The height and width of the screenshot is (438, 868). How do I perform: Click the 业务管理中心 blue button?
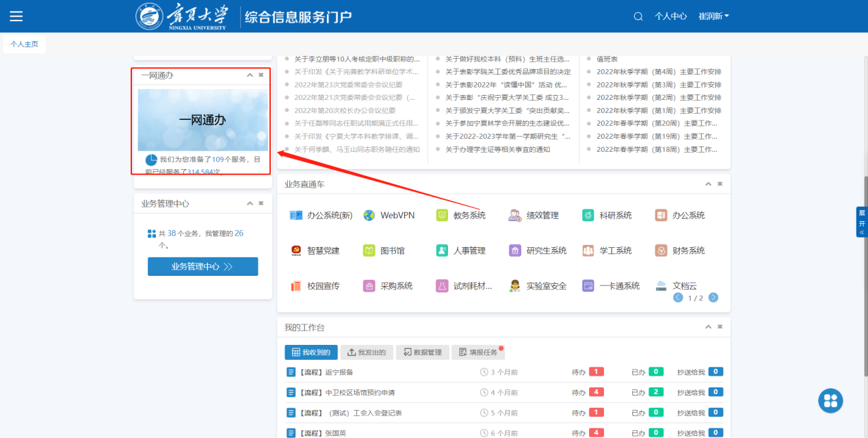point(202,267)
